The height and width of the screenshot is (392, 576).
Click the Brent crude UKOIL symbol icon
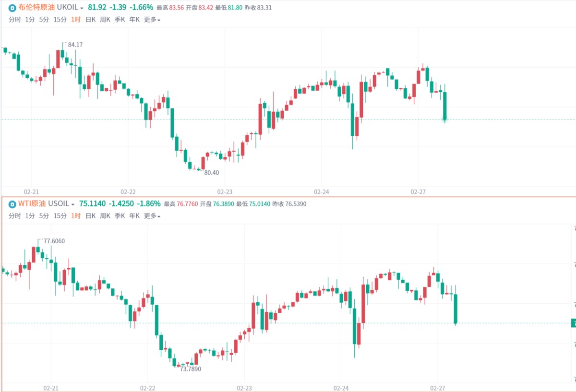(x=12, y=8)
